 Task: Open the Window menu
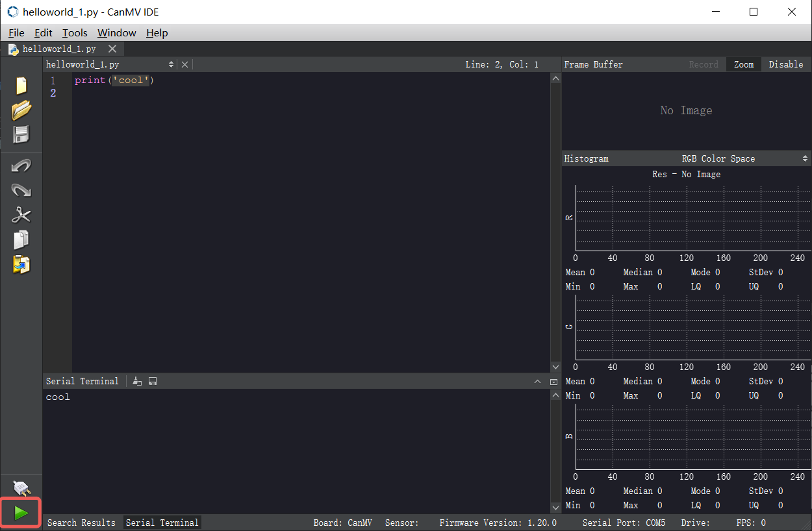117,32
